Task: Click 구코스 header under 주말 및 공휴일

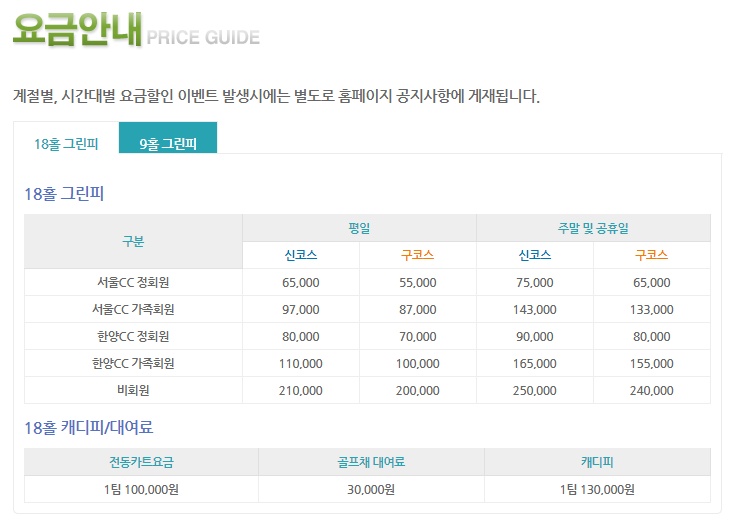Action: click(x=652, y=255)
